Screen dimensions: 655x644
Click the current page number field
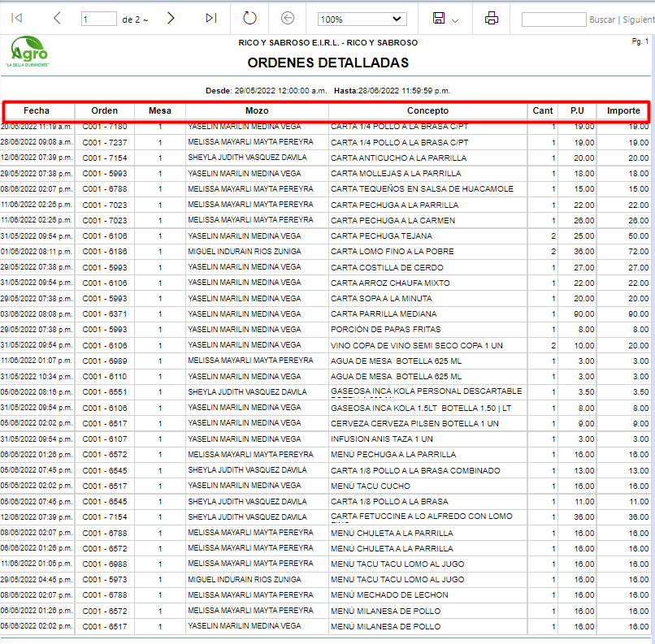coord(99,19)
